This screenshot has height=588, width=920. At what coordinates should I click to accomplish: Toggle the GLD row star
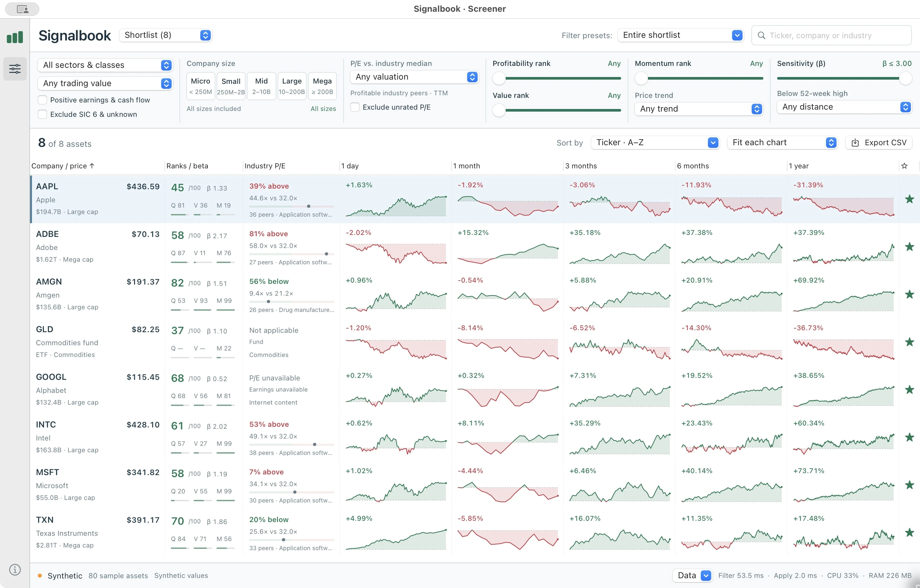[909, 342]
